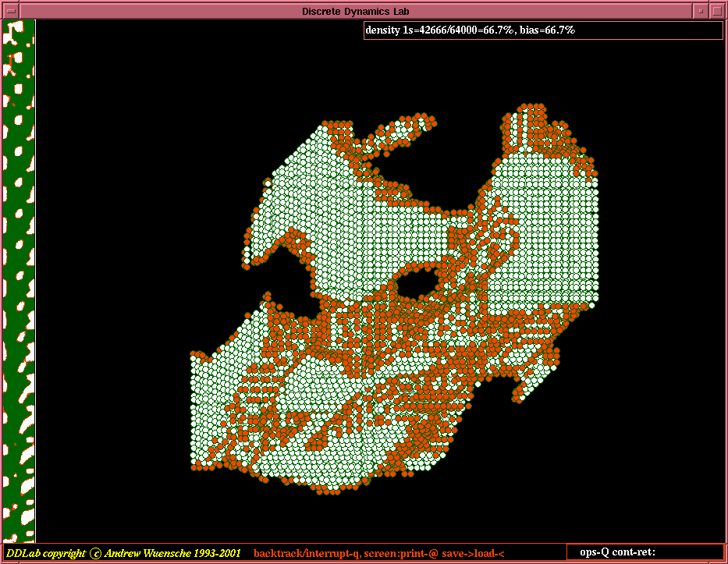Click the DDLab copyright Andrew Wuensche text
728x564 pixels.
[x=123, y=553]
